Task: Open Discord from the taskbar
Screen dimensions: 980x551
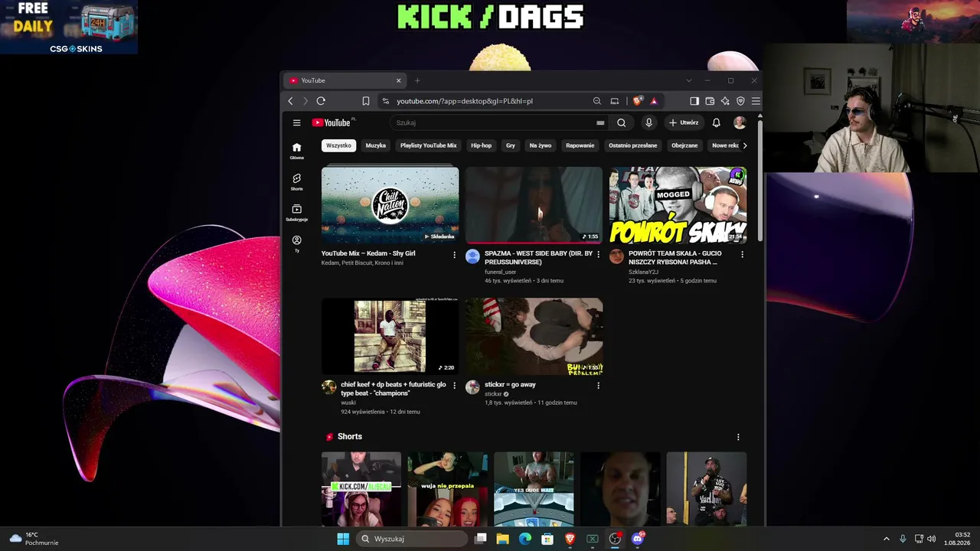Action: point(637,539)
